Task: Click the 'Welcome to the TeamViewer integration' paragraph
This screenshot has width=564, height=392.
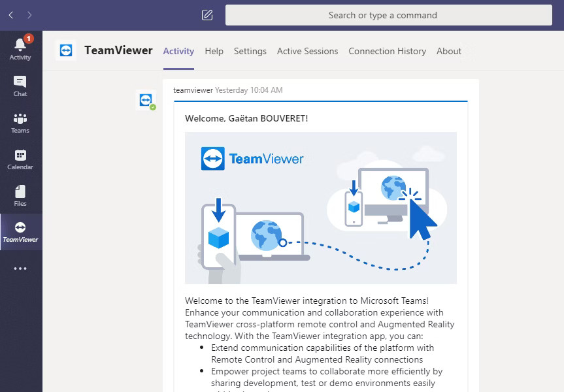Action: (x=320, y=318)
